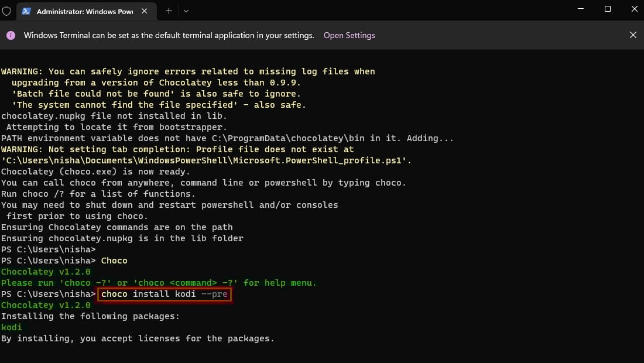This screenshot has height=363, width=644.
Task: Open Settings from the notification bar
Action: coord(349,35)
